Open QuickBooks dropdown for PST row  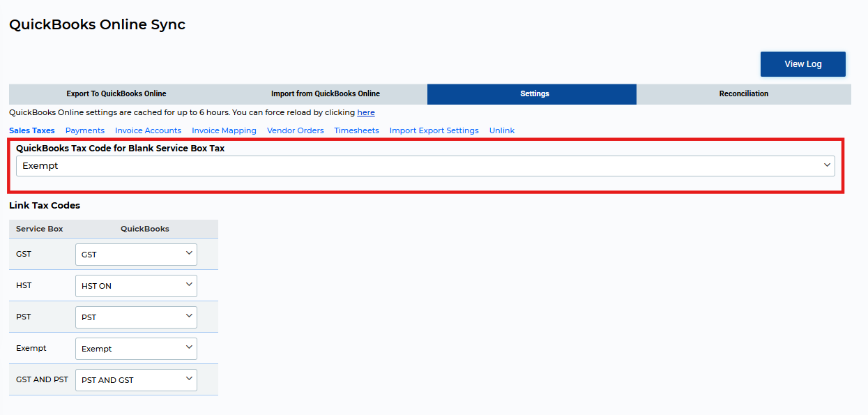click(x=136, y=317)
